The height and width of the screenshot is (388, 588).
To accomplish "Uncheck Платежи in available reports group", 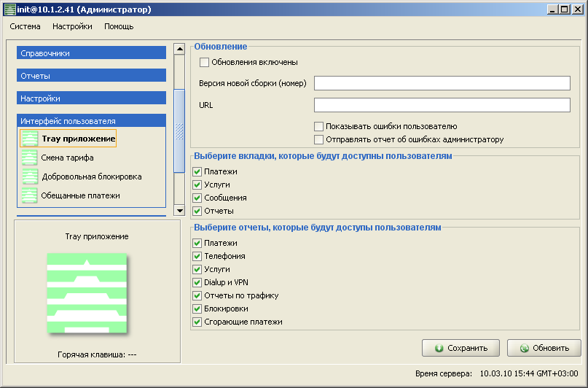I will [197, 243].
